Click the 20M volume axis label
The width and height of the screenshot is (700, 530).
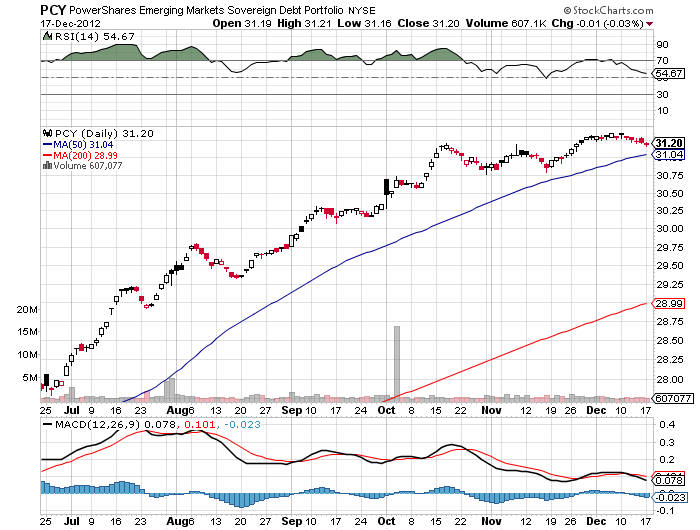[27, 309]
